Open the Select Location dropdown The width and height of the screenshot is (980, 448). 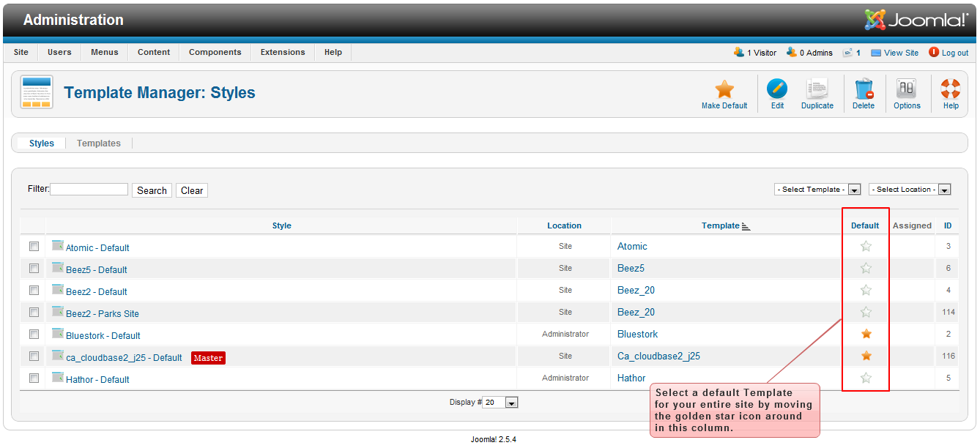pyautogui.click(x=910, y=190)
